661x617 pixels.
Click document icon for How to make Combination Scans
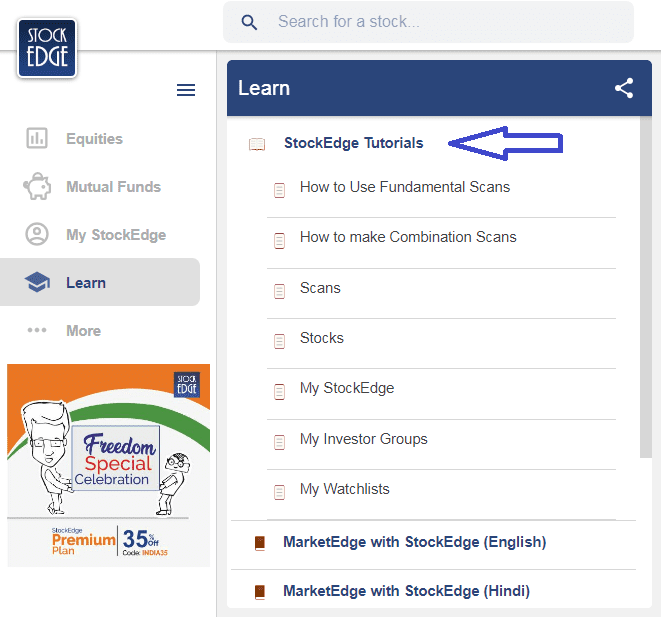coord(279,241)
